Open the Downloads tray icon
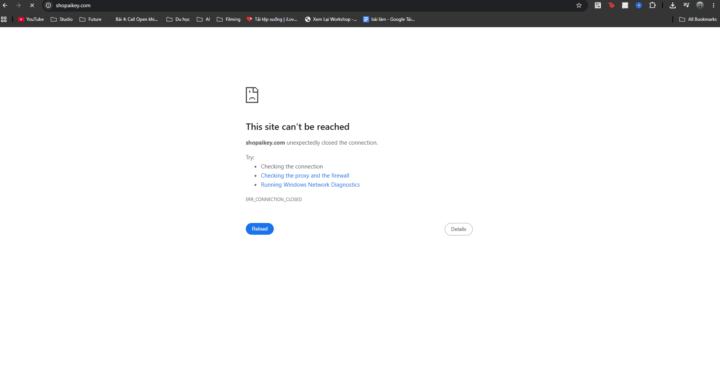Viewport: 720px width, 371px height. tap(672, 6)
